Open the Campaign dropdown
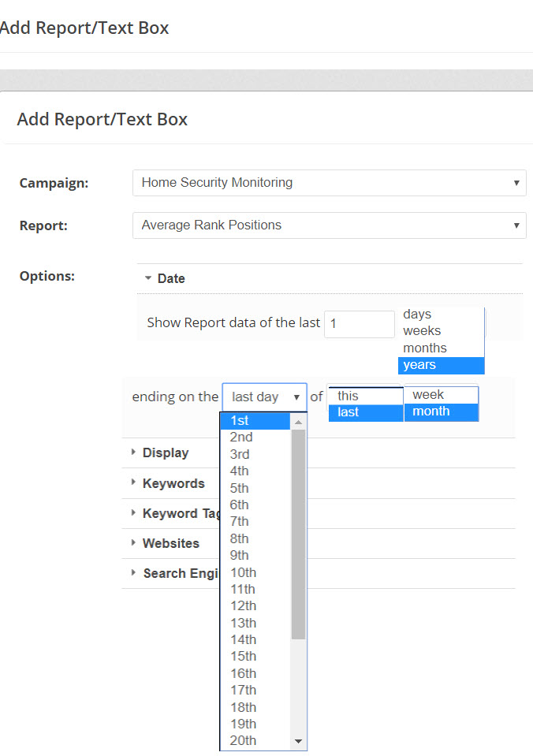Screen dimensions: 533x756 pyautogui.click(x=329, y=183)
